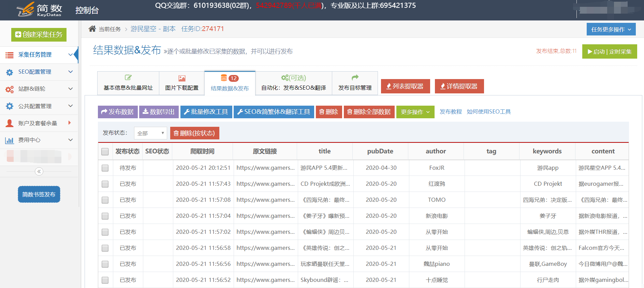Click the red 删除 button
Viewport: 644px width, 288px height.
tap(329, 112)
